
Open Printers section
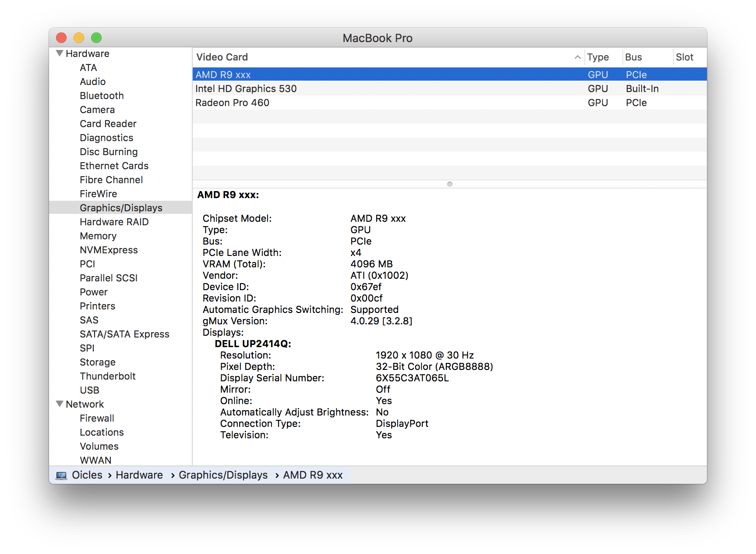click(x=97, y=306)
